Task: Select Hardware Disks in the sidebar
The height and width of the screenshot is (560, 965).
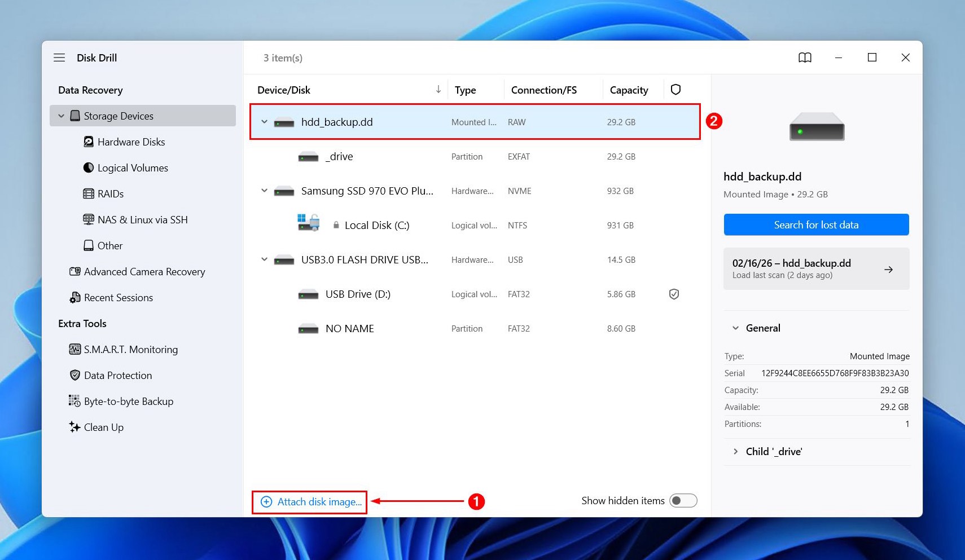Action: (x=131, y=142)
